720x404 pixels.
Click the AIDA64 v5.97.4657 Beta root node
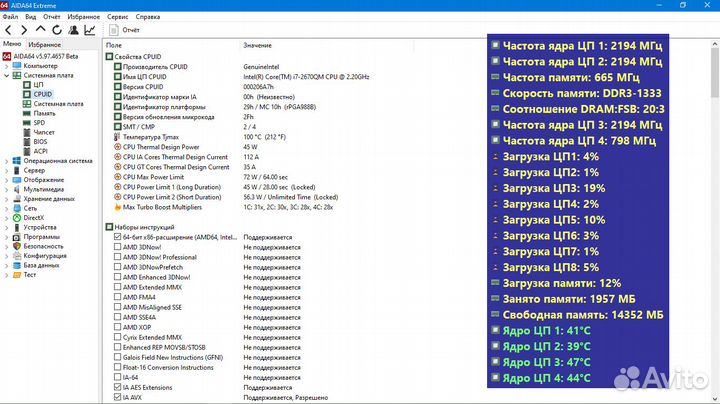coord(45,56)
